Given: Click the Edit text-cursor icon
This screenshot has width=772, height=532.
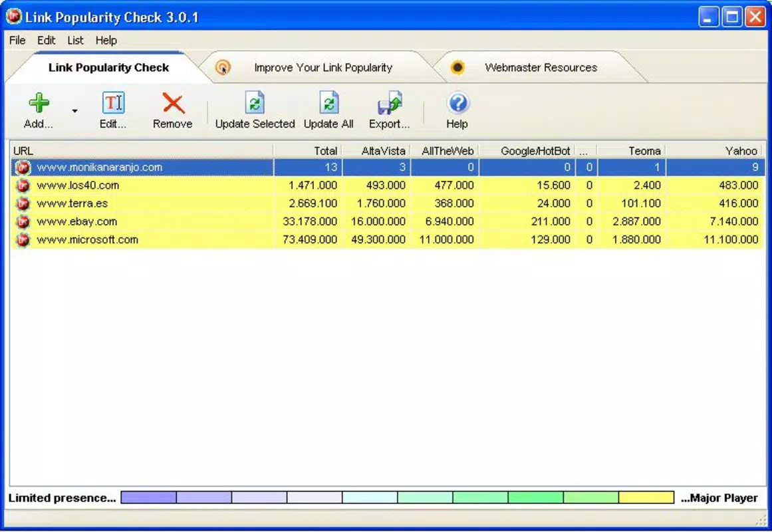Looking at the screenshot, I should point(113,103).
